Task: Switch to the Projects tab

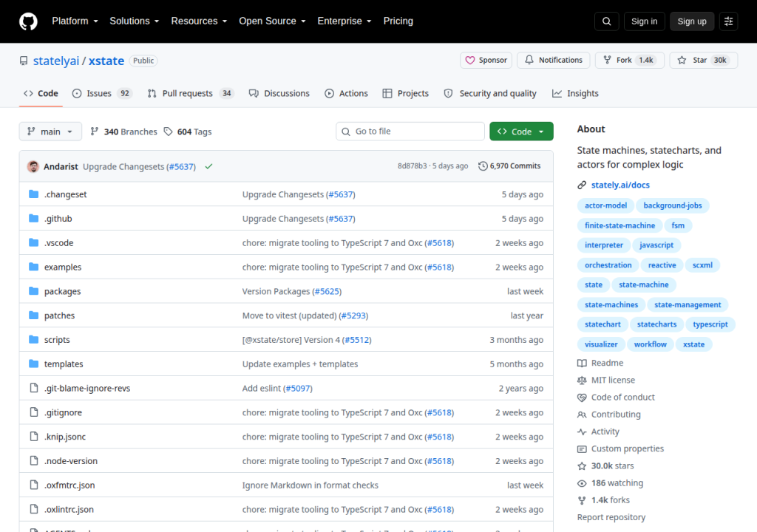Action: click(x=406, y=93)
